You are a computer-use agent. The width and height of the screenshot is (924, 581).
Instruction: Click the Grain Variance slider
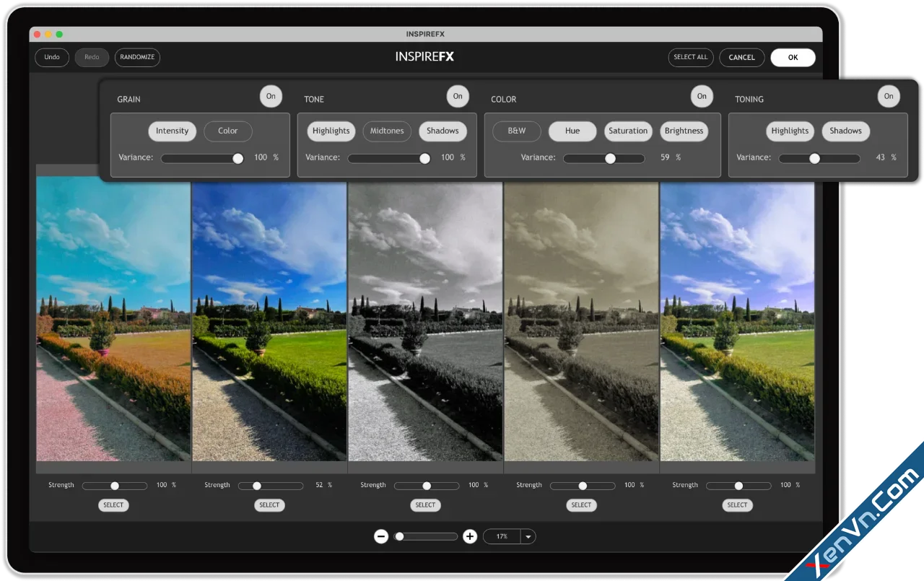coord(202,158)
